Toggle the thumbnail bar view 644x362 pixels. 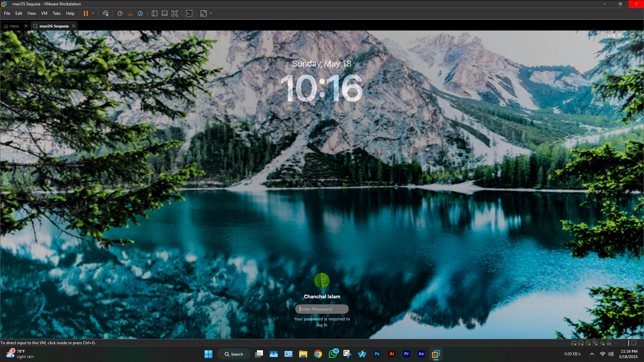(x=165, y=13)
